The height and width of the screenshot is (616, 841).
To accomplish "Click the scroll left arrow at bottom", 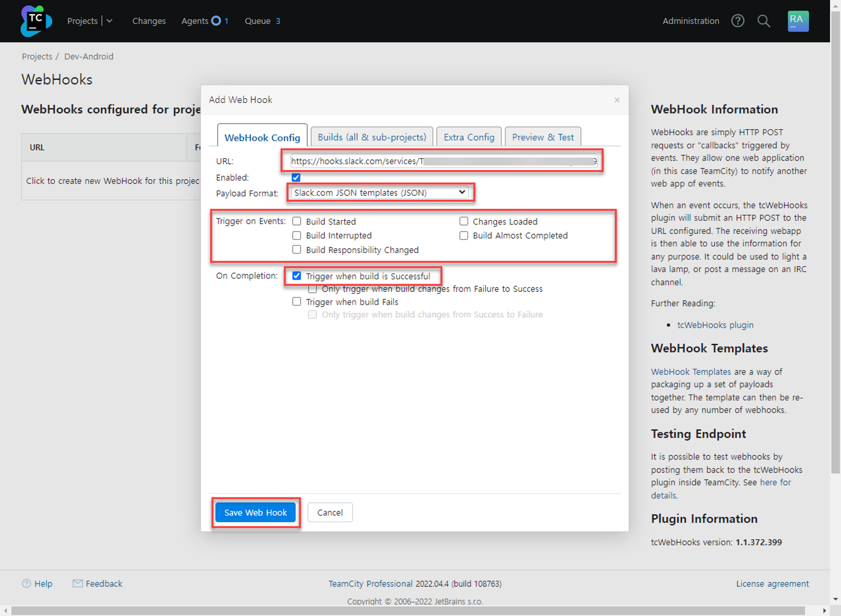I will point(5,610).
